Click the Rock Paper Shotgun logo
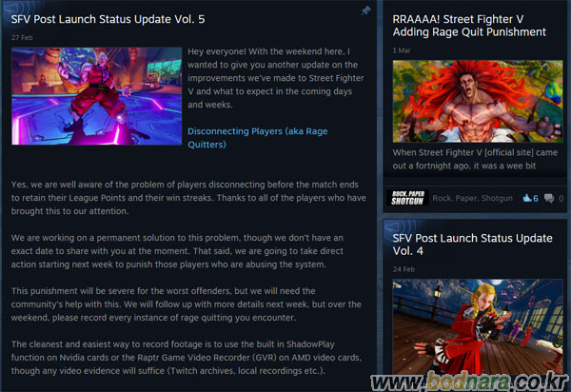Image resolution: width=571 pixels, height=392 pixels. pos(407,198)
